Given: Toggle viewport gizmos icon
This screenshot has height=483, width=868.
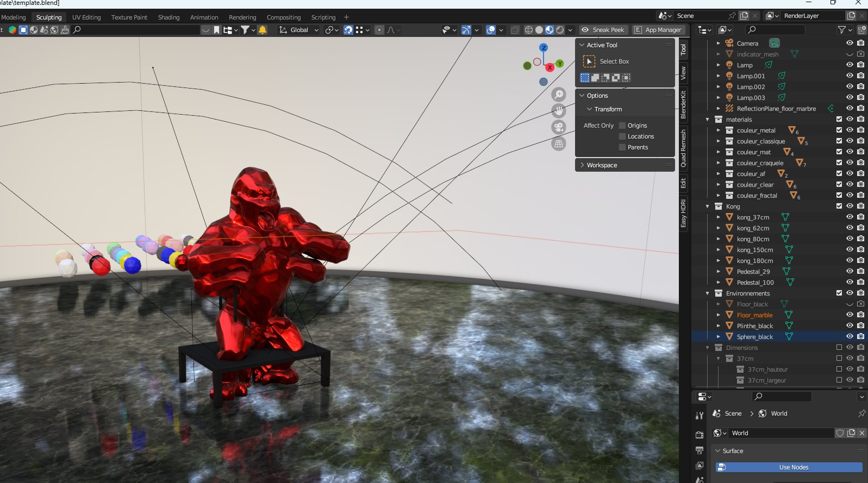Looking at the screenshot, I should 466,30.
